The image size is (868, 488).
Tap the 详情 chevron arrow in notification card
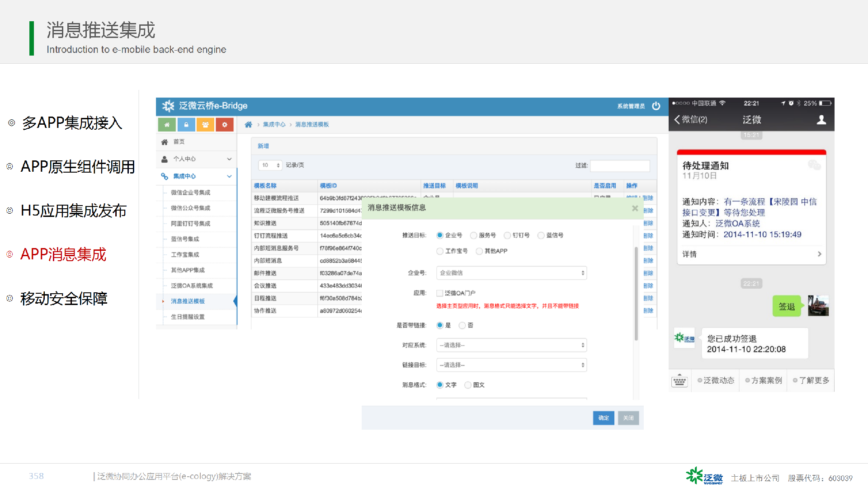[x=819, y=254]
